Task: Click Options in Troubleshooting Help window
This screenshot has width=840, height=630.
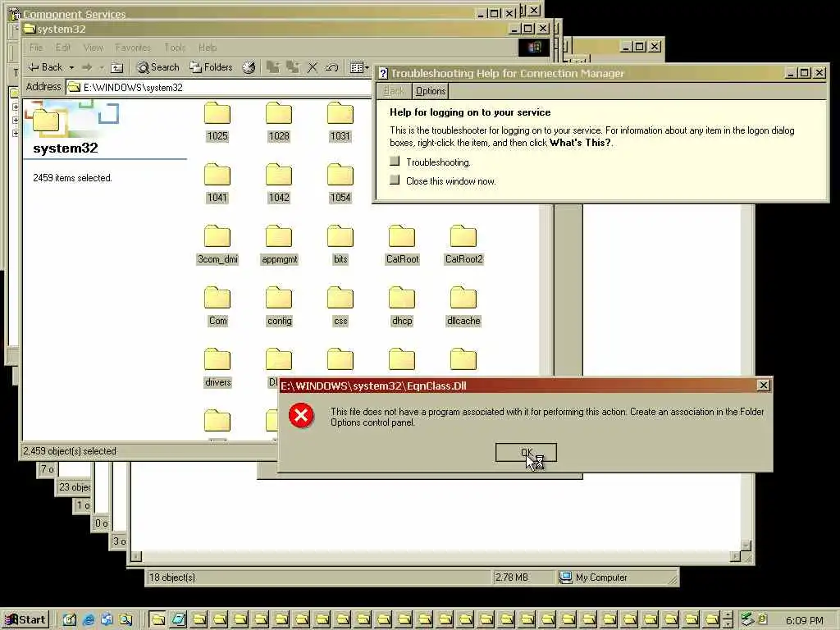Action: click(x=430, y=91)
